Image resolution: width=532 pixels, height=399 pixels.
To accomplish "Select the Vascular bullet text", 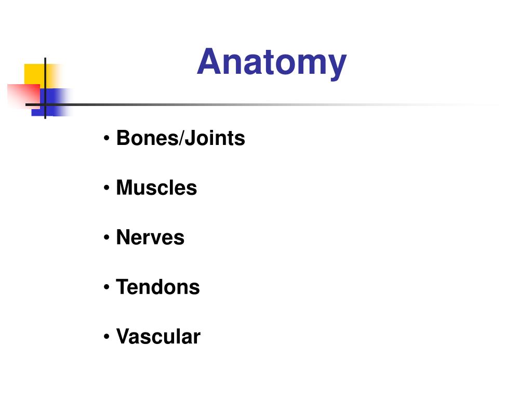I will pyautogui.click(x=158, y=337).
